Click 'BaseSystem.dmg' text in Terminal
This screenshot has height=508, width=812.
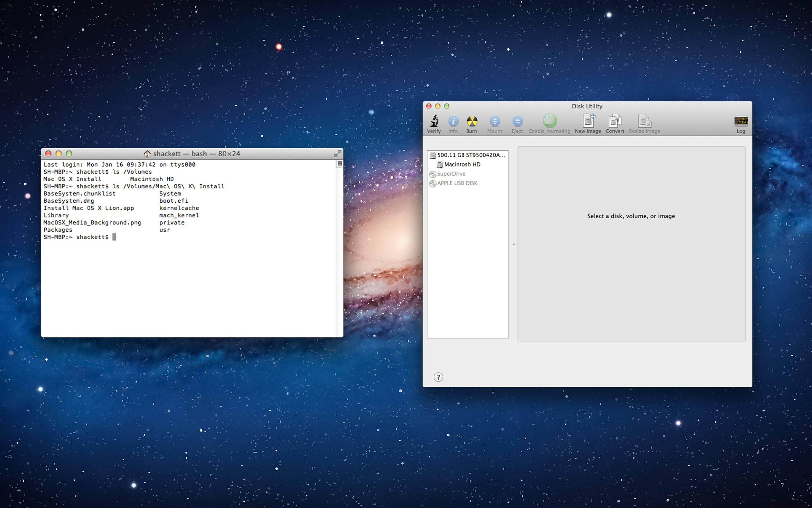click(x=69, y=201)
